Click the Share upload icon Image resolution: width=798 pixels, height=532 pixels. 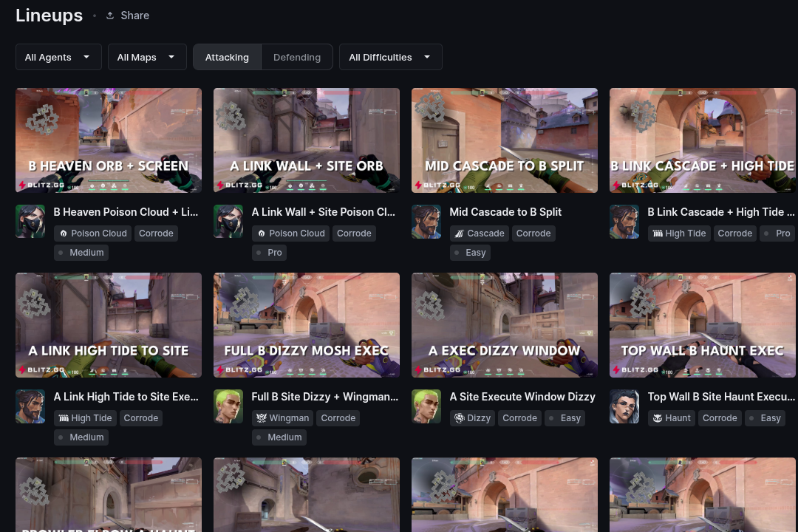pos(110,16)
